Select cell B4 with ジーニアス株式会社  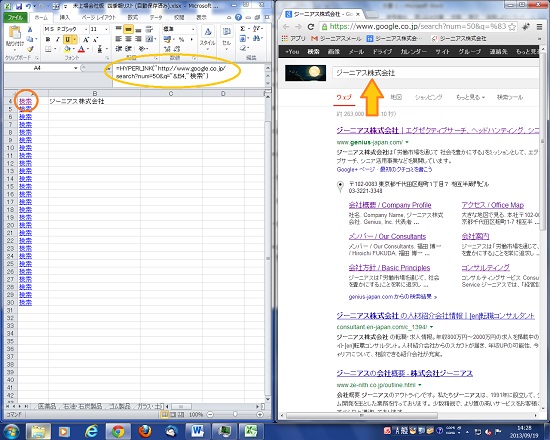tap(94, 101)
